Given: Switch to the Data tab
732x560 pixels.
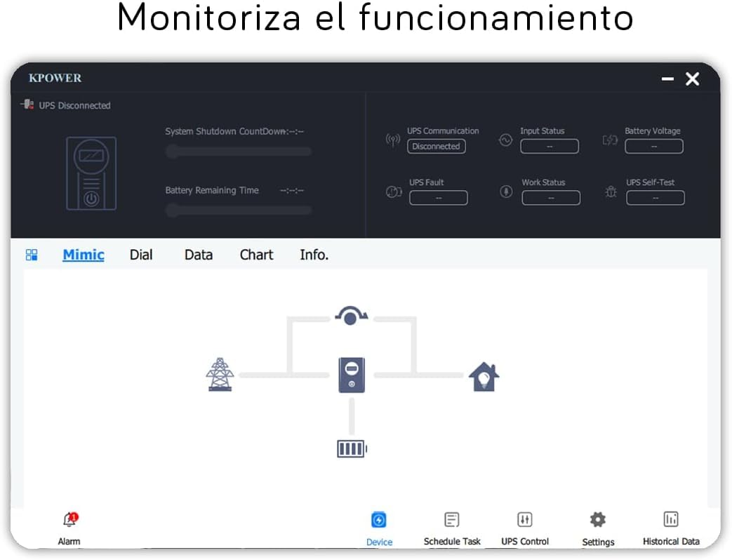Looking at the screenshot, I should 199,255.
